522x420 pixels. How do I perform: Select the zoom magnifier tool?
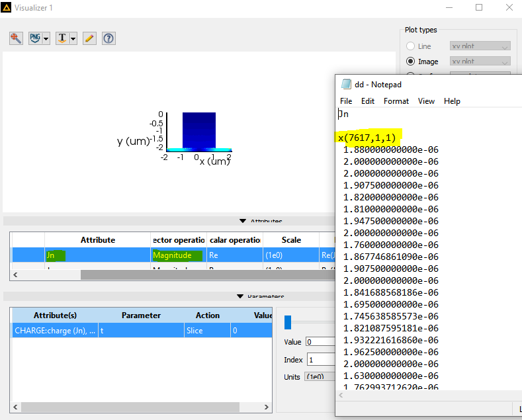(16, 38)
